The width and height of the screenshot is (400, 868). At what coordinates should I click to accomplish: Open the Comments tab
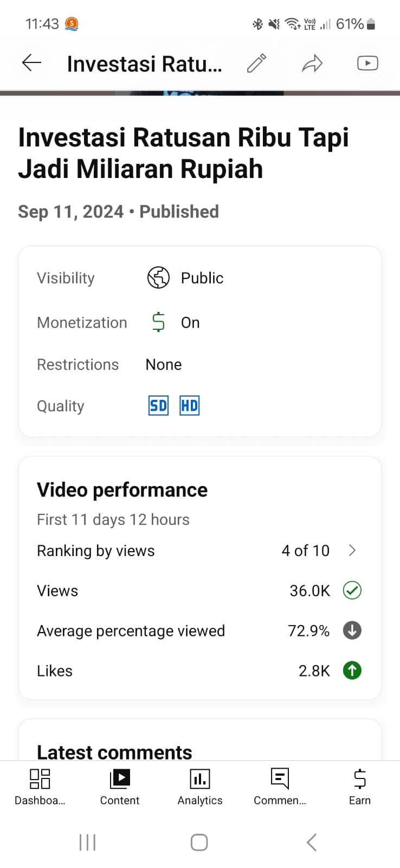[280, 786]
